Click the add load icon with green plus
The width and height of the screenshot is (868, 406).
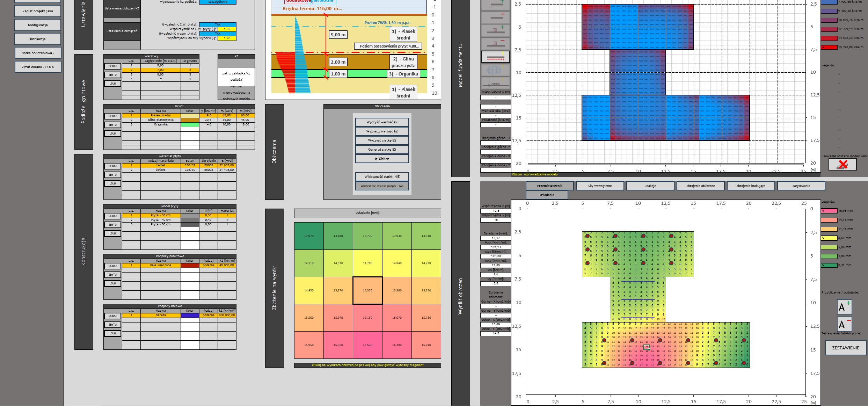pyautogui.click(x=495, y=30)
